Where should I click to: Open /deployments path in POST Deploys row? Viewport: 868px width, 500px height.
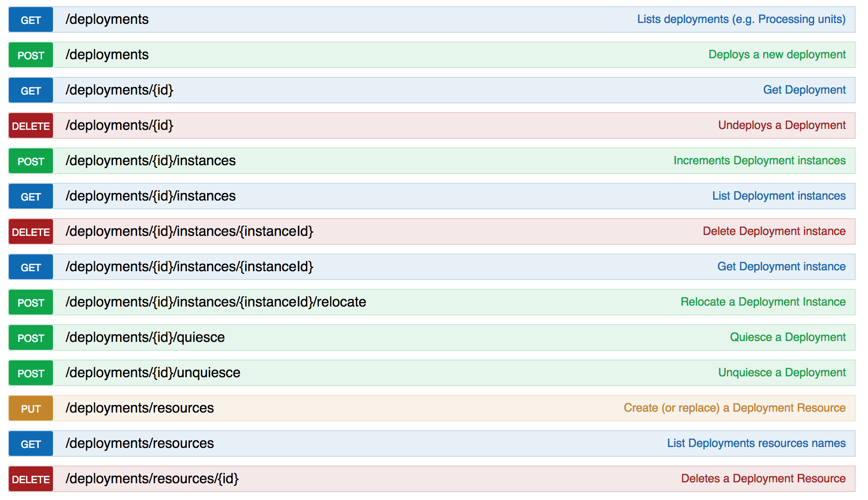(107, 55)
